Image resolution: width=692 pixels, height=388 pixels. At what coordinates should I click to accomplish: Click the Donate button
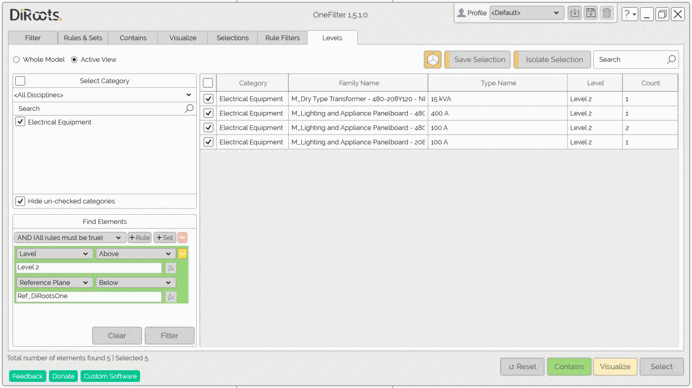click(63, 376)
